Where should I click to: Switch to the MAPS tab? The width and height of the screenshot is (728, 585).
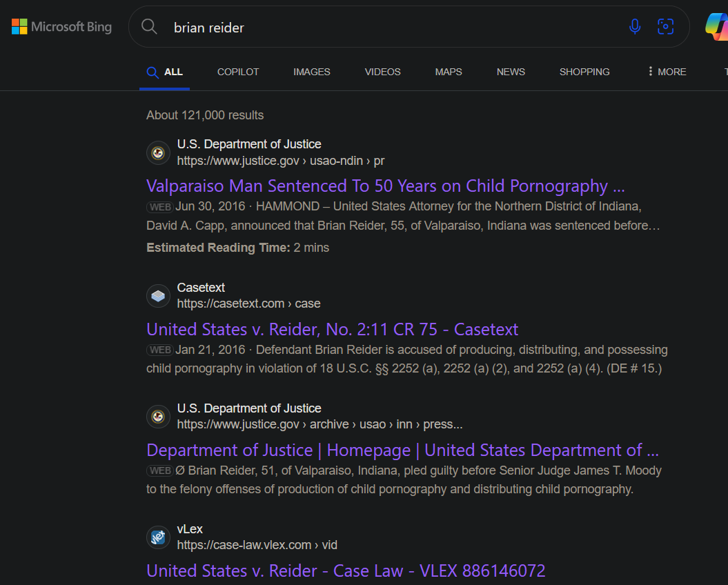(x=449, y=72)
